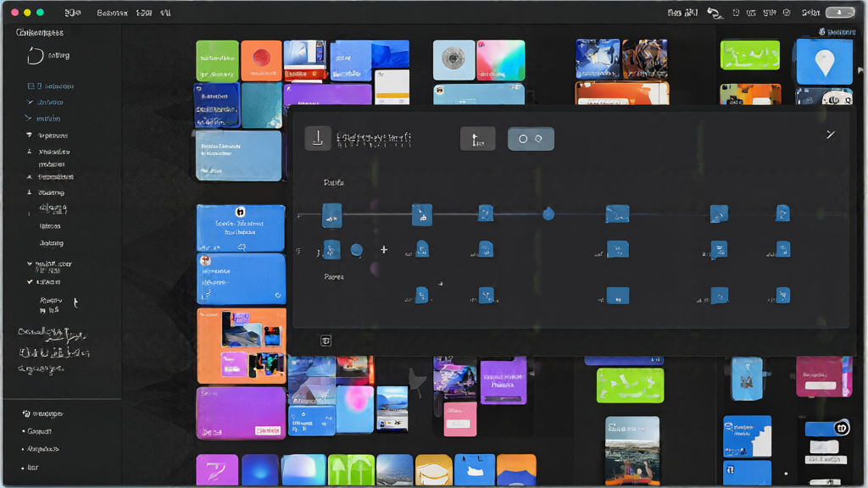Click the gear icon row near the sidebar bottom
868x488 pixels.
pyautogui.click(x=42, y=413)
